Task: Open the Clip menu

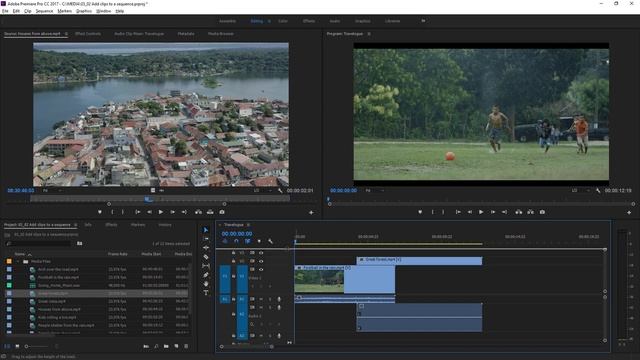Action: tap(28, 11)
